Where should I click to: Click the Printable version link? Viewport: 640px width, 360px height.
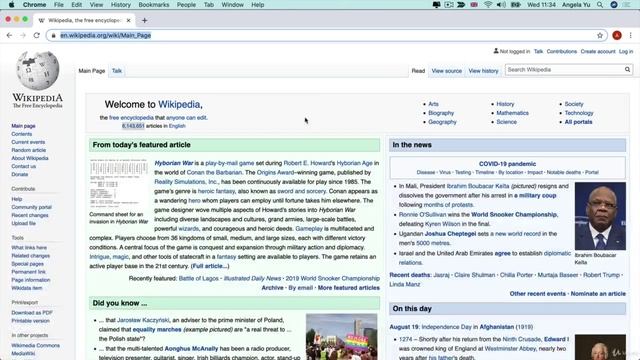click(30, 321)
